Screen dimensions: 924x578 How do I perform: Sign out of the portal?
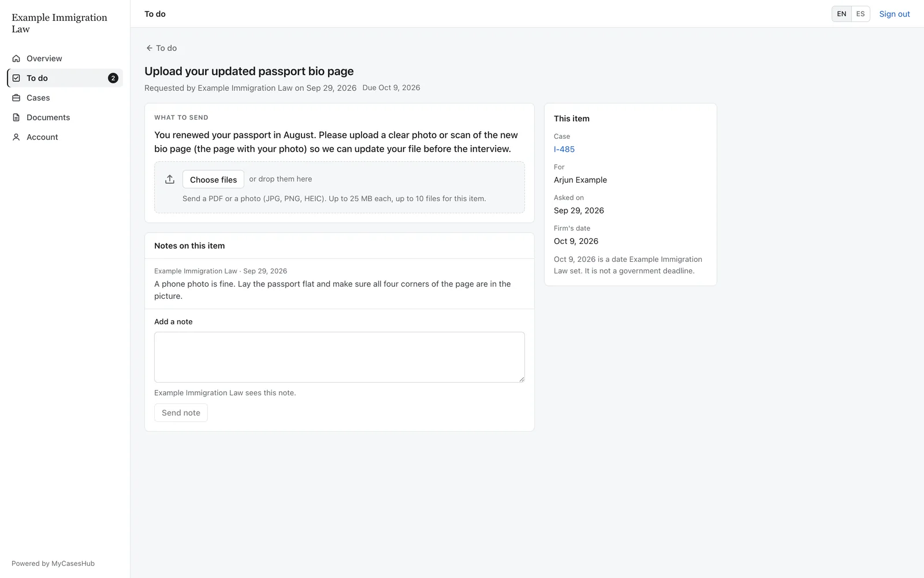(894, 14)
